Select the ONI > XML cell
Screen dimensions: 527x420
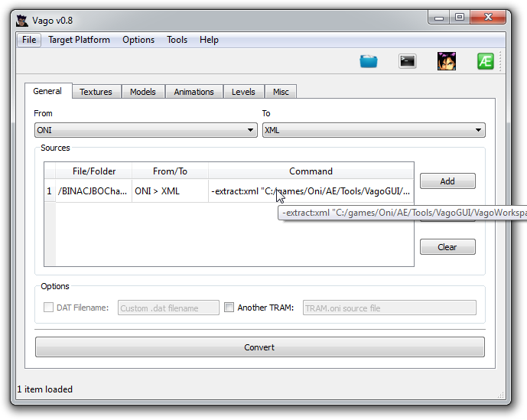[x=170, y=191]
